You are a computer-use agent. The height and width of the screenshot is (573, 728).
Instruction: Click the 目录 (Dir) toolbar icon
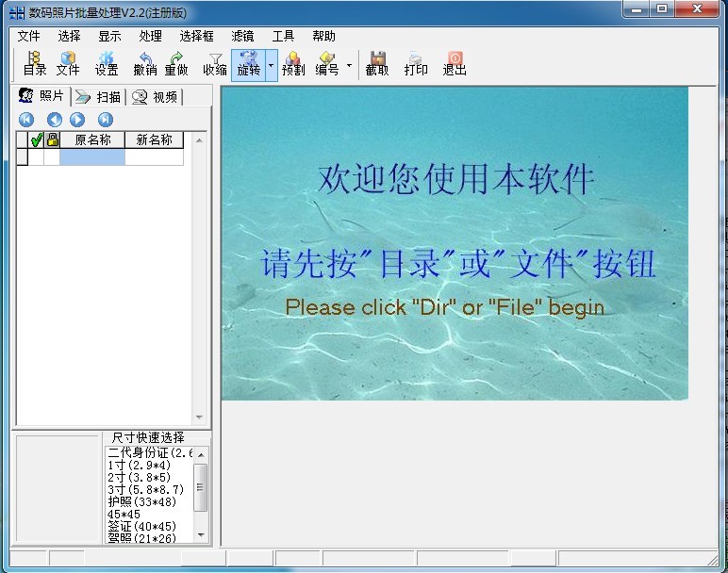pos(34,63)
